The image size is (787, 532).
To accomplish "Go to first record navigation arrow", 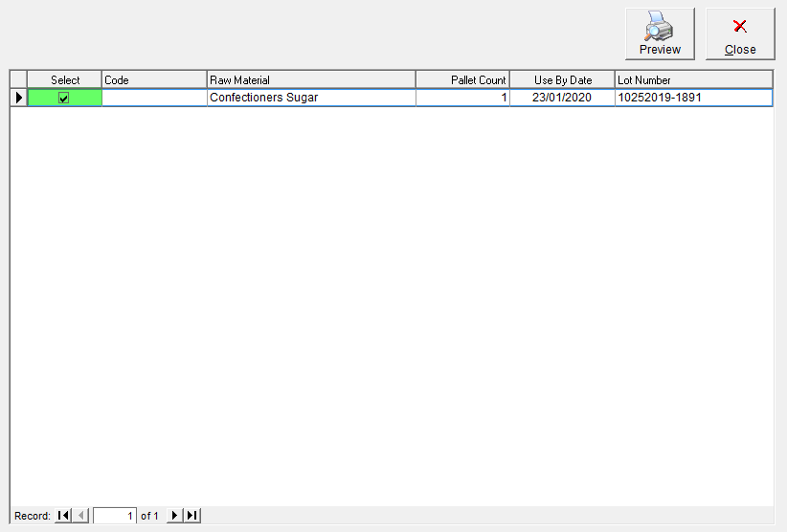I will [63, 516].
